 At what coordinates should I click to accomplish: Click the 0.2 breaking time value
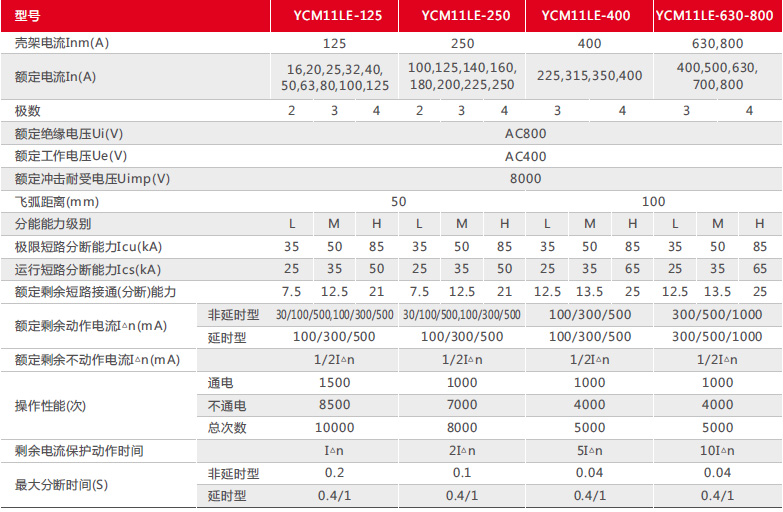tap(335, 473)
